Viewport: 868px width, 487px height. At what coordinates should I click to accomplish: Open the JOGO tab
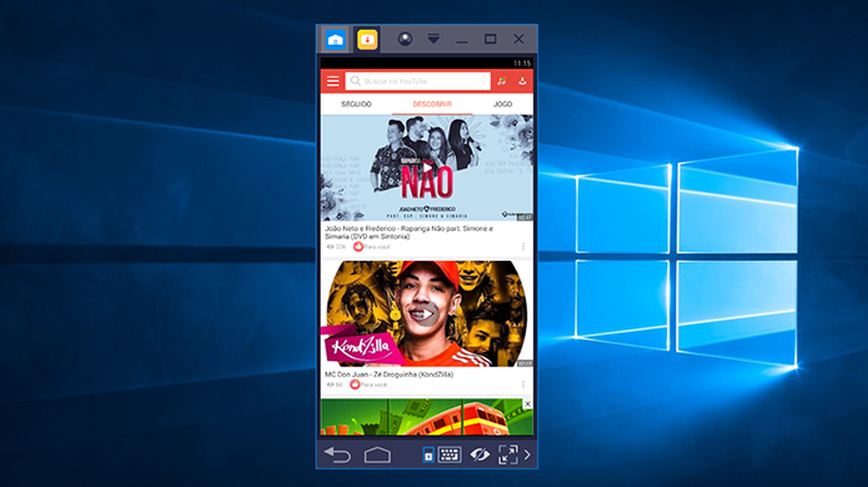[503, 104]
